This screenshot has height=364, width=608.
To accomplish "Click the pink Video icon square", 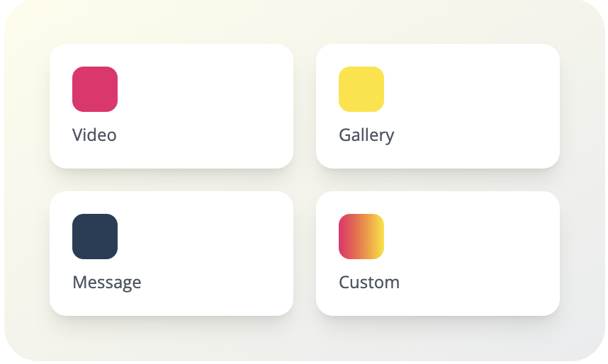I will (95, 89).
